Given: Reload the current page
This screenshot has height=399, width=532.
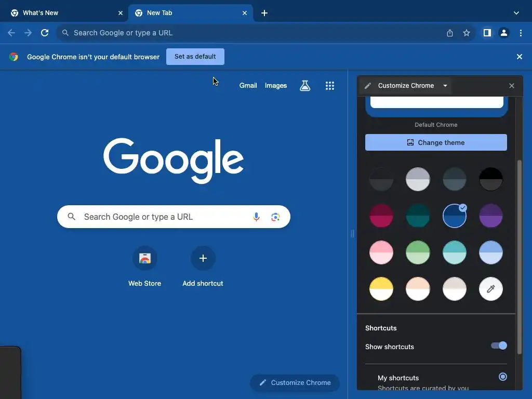Looking at the screenshot, I should pos(45,33).
